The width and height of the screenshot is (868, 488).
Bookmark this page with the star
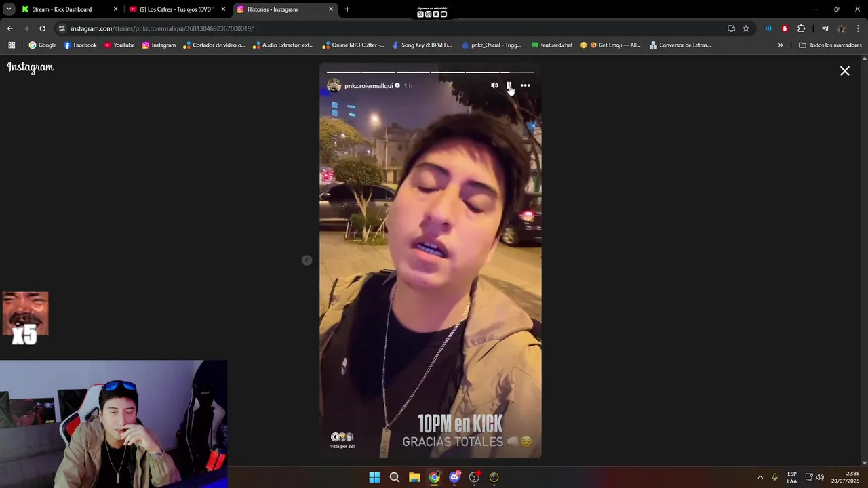746,28
